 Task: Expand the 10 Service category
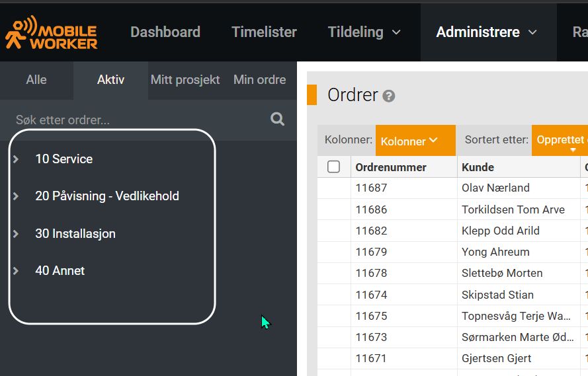[16, 159]
